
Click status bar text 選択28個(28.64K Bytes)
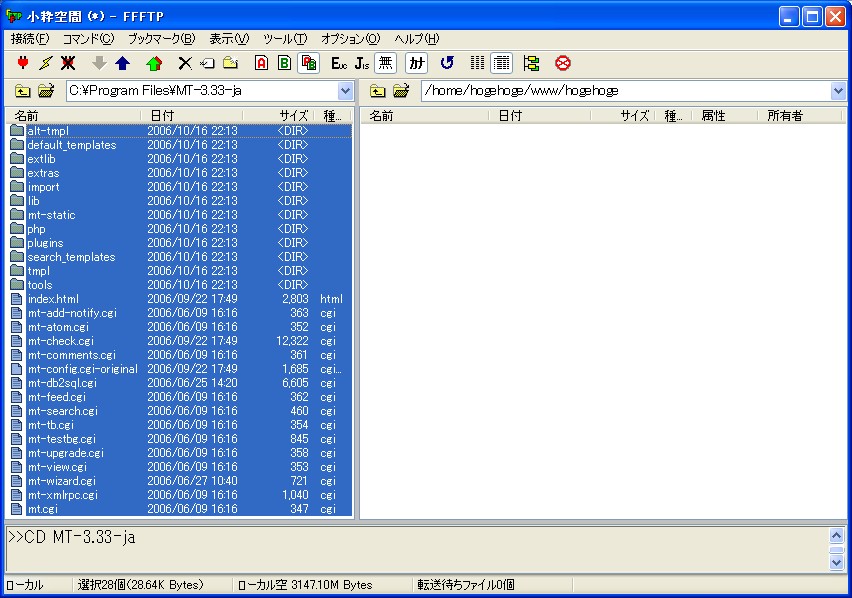140,585
